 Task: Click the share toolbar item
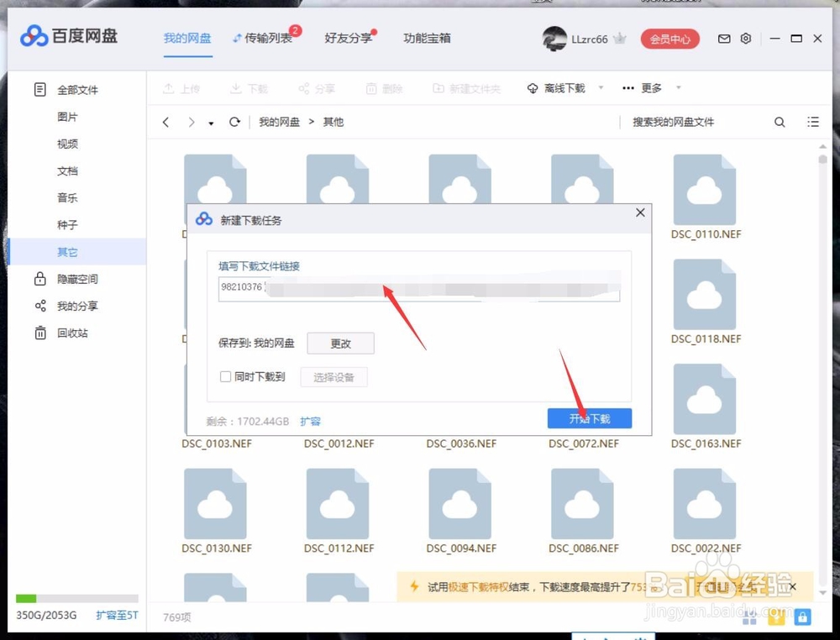[317, 88]
